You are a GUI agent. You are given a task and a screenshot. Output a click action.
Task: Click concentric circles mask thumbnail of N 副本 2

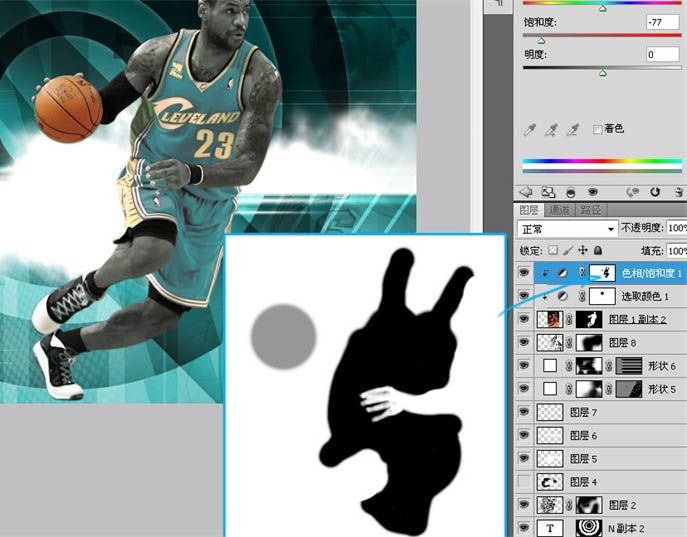click(x=589, y=528)
